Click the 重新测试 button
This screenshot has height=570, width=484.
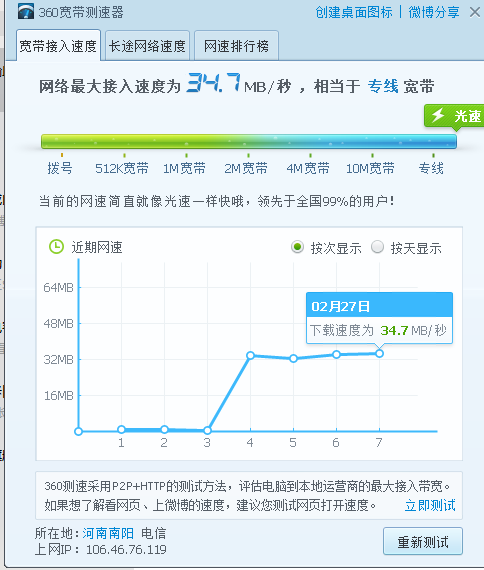pos(423,542)
